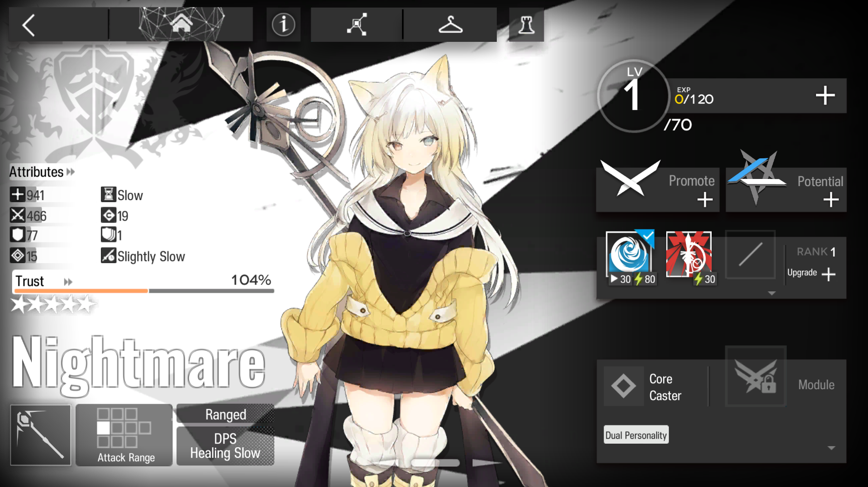Expand the trait panel down arrow
Viewport: 868px width, 487px height.
point(831,448)
